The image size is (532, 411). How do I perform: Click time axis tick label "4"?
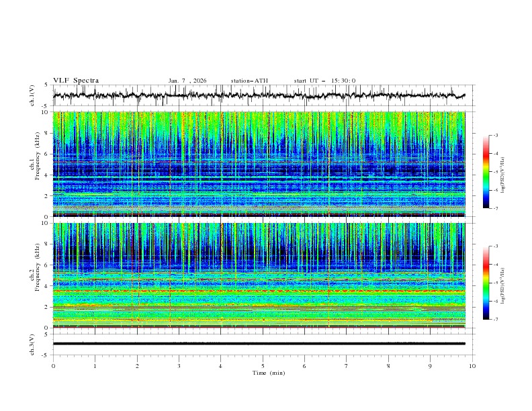tap(221, 366)
